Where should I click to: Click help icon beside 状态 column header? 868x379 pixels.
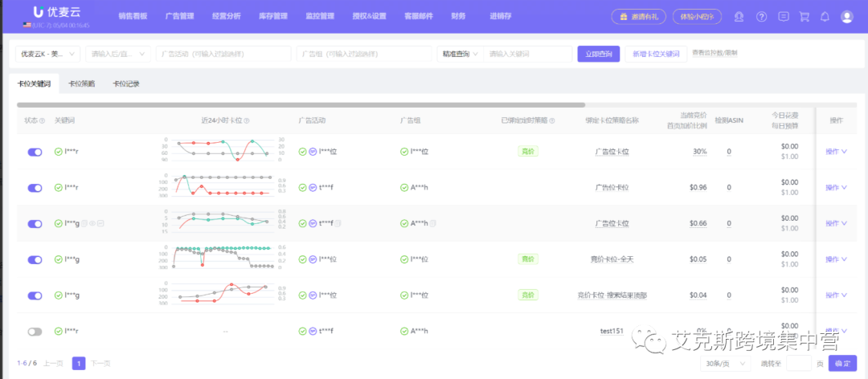point(42,120)
